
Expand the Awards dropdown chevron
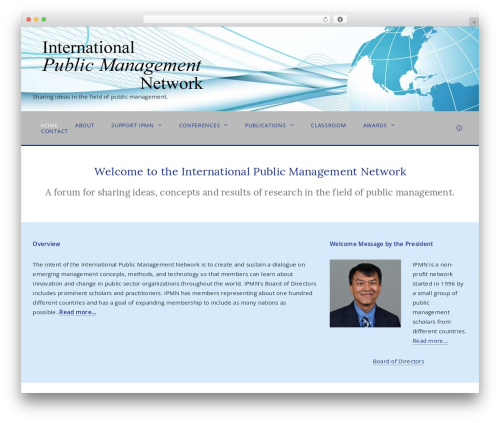click(393, 125)
